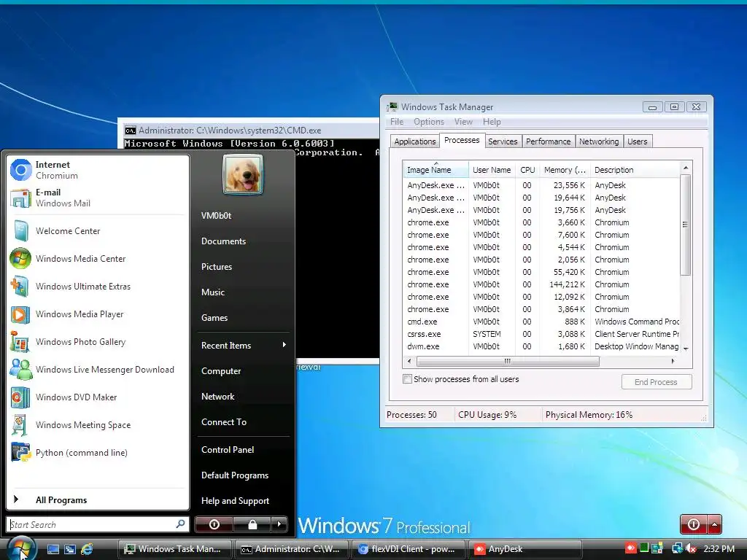Open Windows Live Messenger Download
Image resolution: width=747 pixels, height=560 pixels.
[x=98, y=370]
